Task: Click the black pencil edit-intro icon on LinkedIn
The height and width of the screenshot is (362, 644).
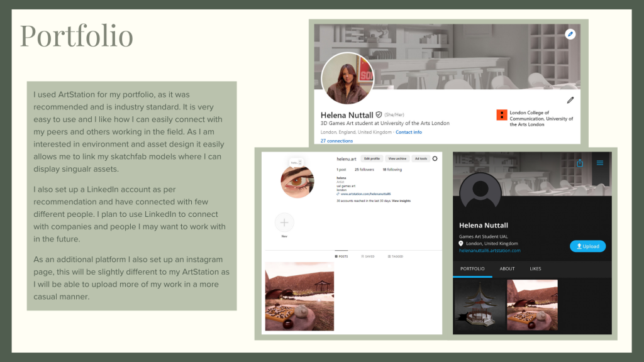Action: 570,100
